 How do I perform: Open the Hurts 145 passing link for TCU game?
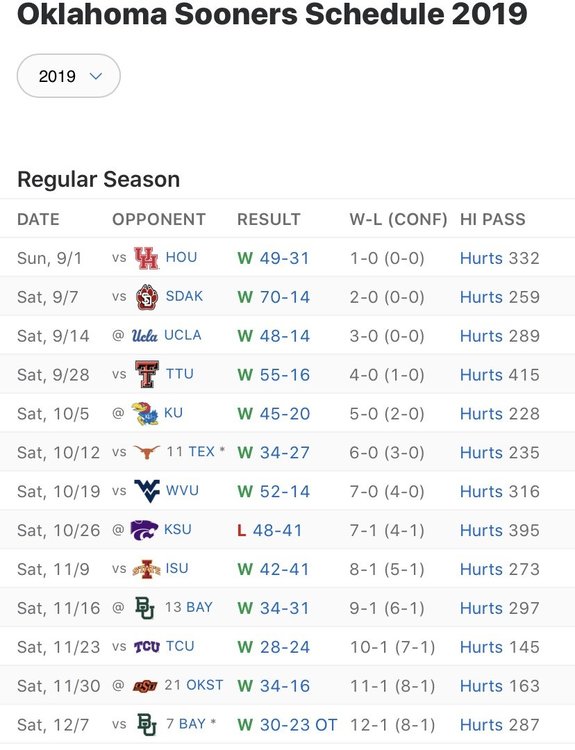click(x=499, y=647)
